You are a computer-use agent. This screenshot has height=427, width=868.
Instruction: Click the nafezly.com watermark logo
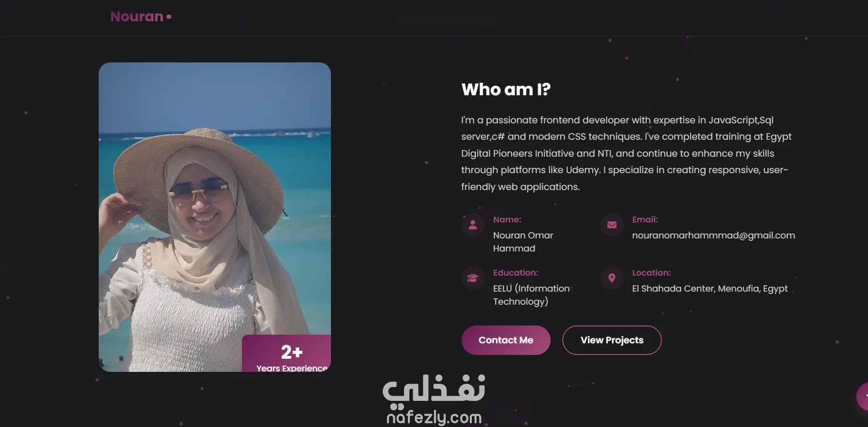[434, 400]
